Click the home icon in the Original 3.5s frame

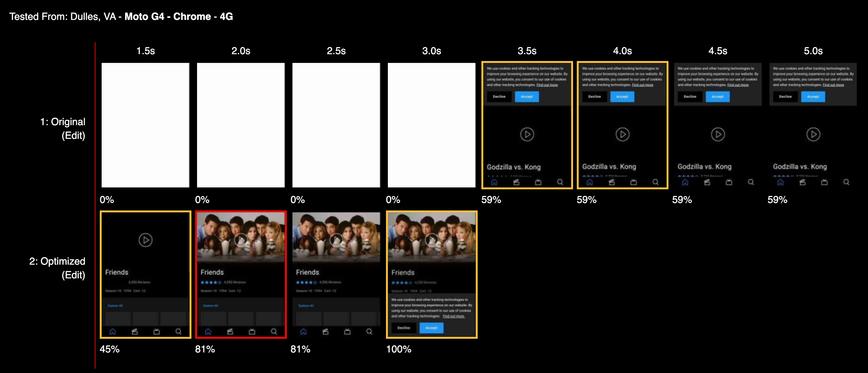click(x=494, y=182)
